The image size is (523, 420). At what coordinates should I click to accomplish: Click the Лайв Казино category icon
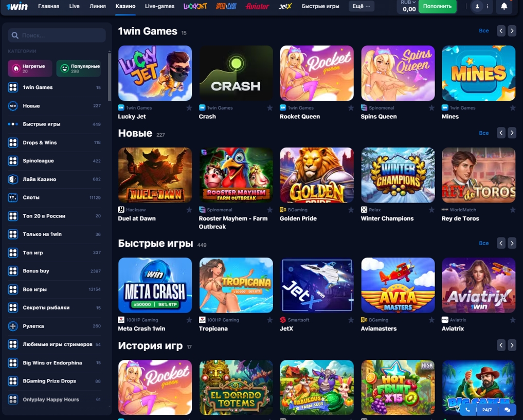point(13,179)
